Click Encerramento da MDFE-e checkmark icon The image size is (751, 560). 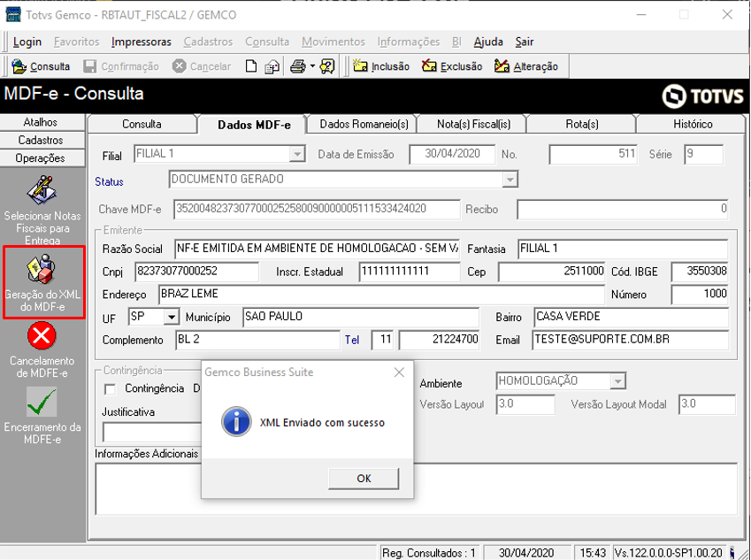(x=42, y=402)
